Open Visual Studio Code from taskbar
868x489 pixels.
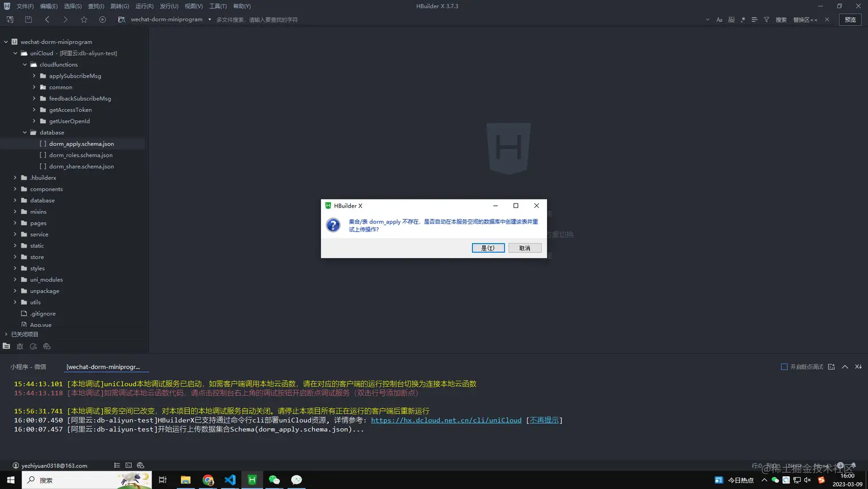(230, 480)
